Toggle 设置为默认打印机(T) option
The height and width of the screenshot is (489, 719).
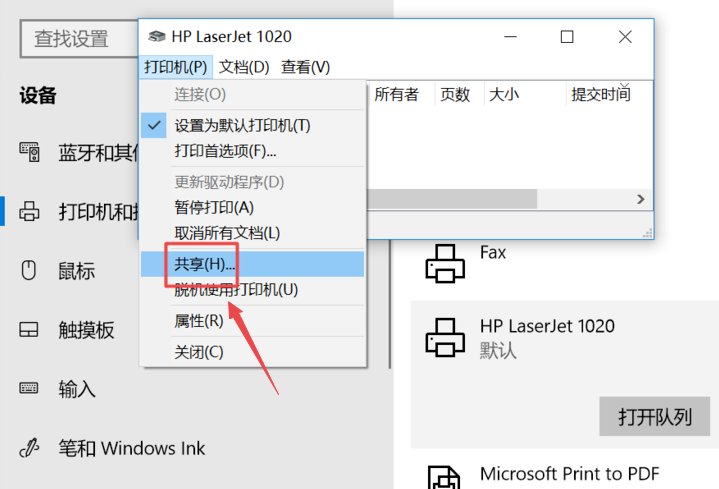click(x=252, y=125)
